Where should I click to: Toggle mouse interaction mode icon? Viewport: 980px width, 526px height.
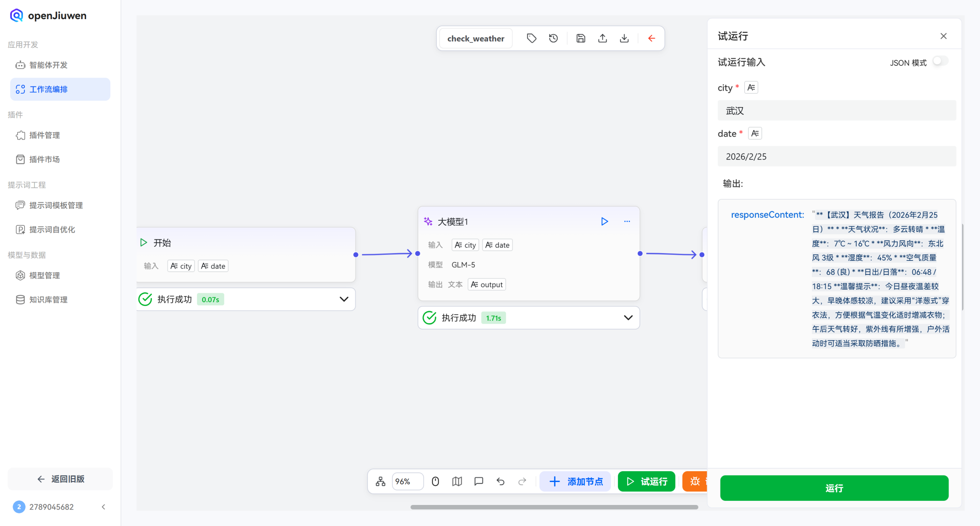(x=435, y=481)
